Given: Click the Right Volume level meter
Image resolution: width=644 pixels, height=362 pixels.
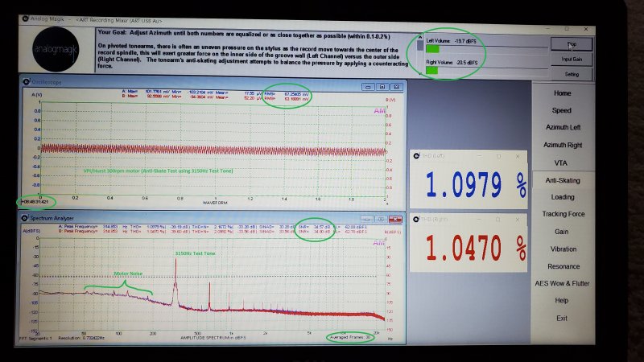Looking at the screenshot, I should pyautogui.click(x=487, y=71).
